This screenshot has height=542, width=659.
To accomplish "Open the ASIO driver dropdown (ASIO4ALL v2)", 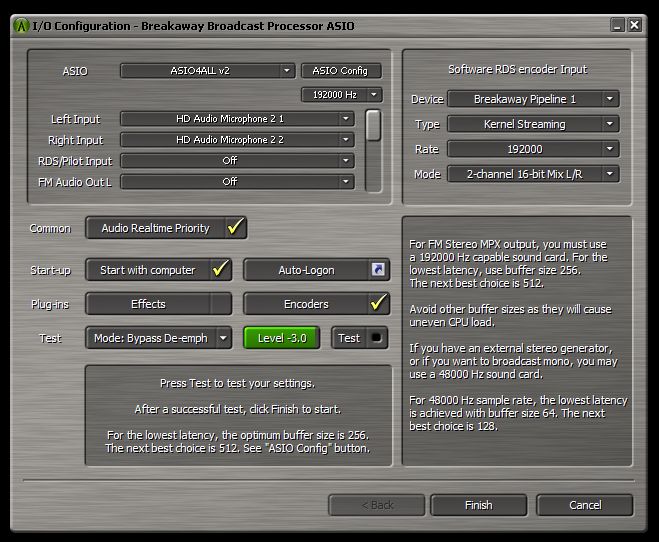I will point(208,71).
